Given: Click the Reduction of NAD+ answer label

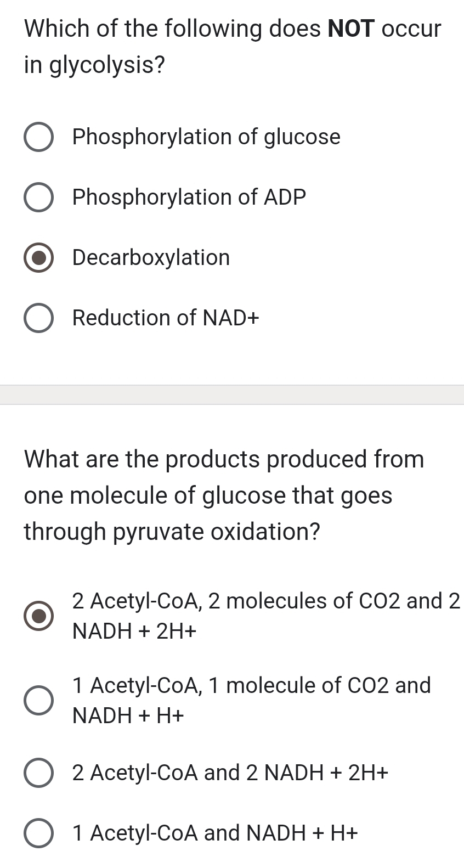Looking at the screenshot, I should 166,318.
